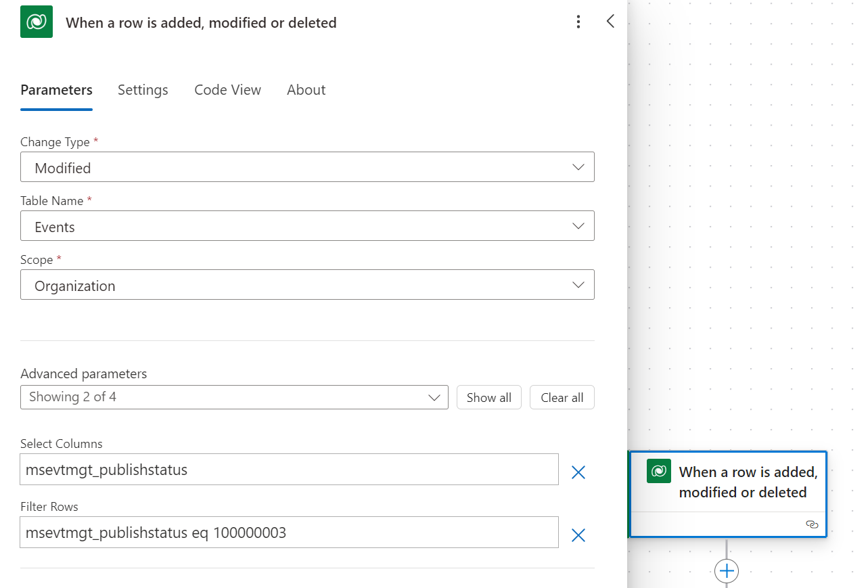Click the Dataverse icon on the canvas card

coord(658,471)
